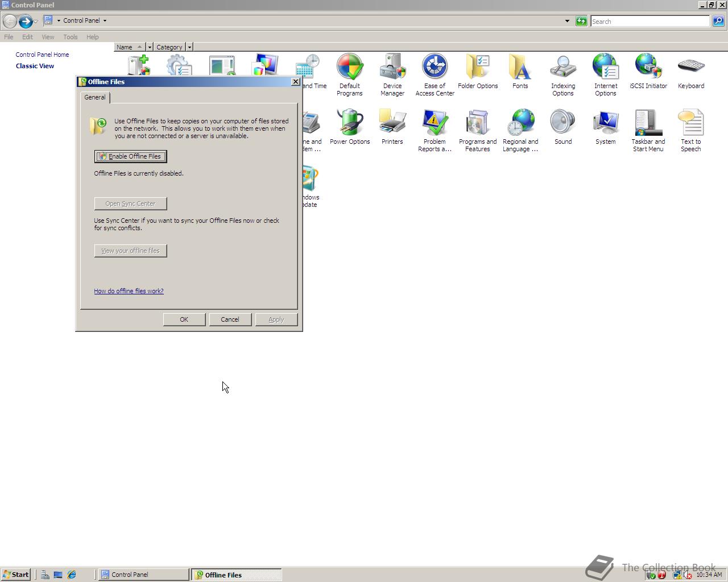Screen dimensions: 728x582
Task: Open Taskbar and Start Menu applet
Action: 648,130
